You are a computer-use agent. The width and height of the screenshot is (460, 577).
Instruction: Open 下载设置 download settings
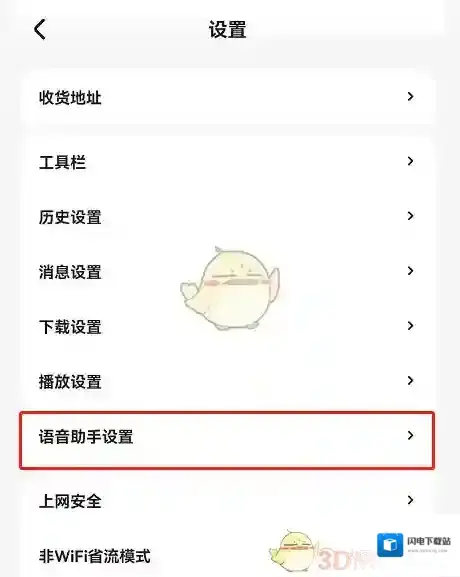pos(227,326)
